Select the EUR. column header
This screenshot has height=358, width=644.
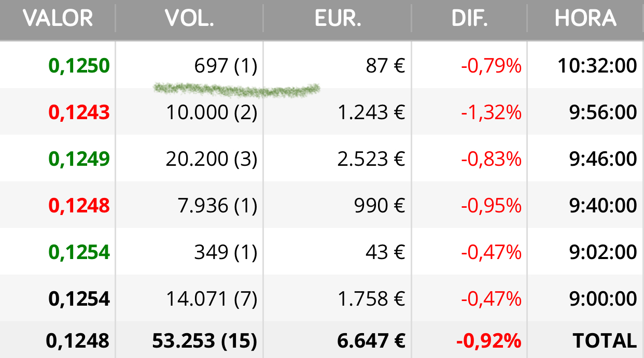pos(338,19)
